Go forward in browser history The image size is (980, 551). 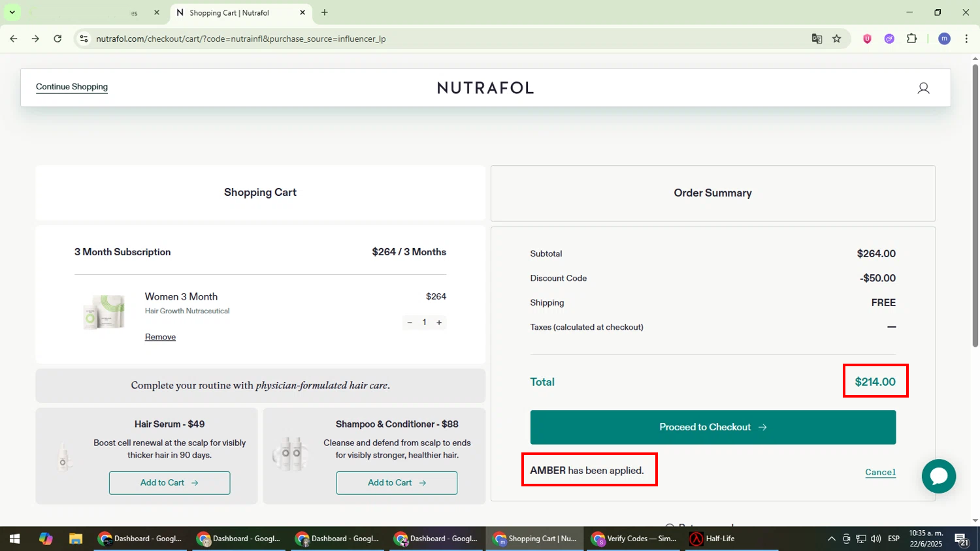[35, 39]
